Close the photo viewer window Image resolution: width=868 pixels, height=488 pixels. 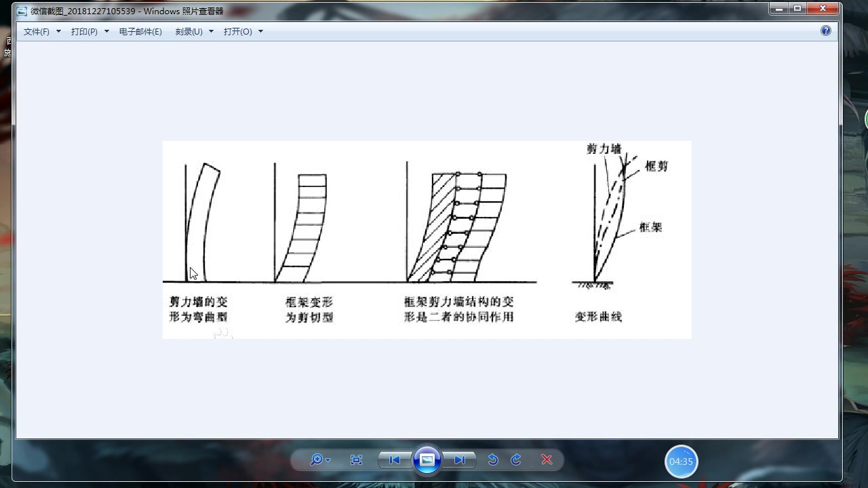(x=823, y=8)
